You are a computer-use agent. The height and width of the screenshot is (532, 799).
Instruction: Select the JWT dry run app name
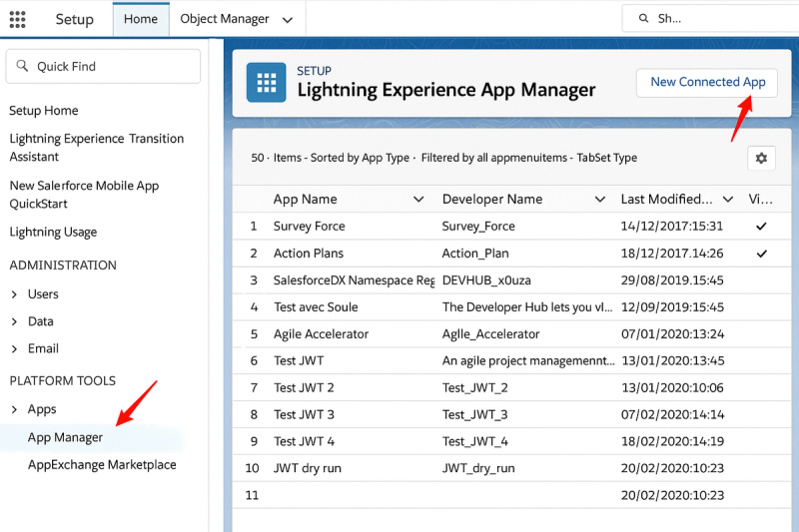coord(308,468)
